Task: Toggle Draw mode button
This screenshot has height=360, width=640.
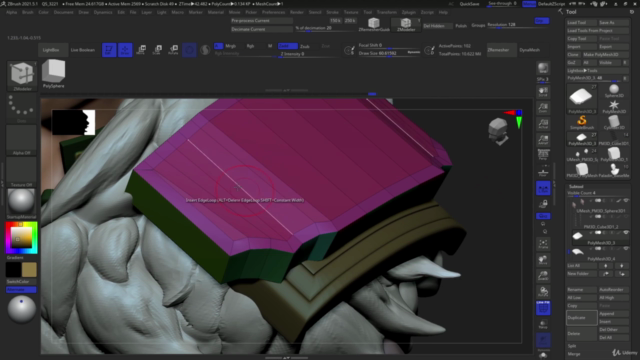Action: 125,50
